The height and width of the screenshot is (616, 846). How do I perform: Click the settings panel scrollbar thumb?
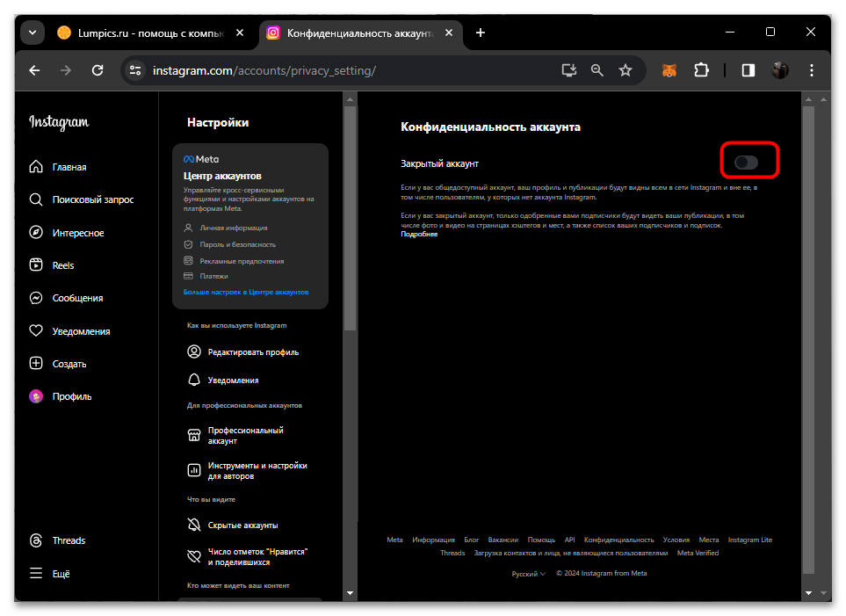350,218
